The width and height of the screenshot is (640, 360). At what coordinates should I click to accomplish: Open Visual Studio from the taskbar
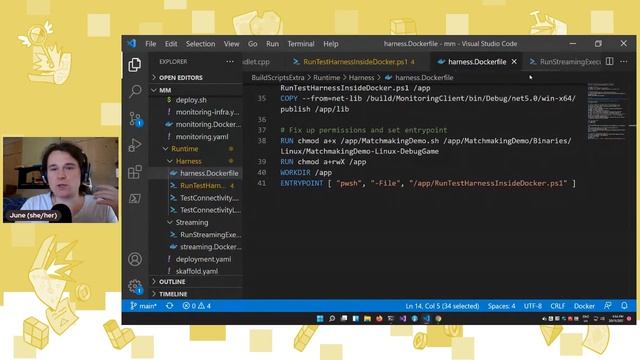(403, 318)
